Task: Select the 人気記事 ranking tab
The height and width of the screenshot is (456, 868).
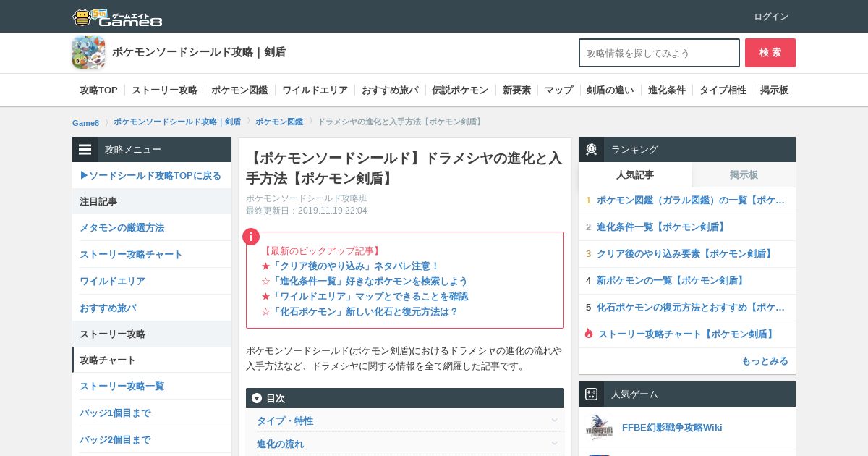Action: pyautogui.click(x=635, y=174)
